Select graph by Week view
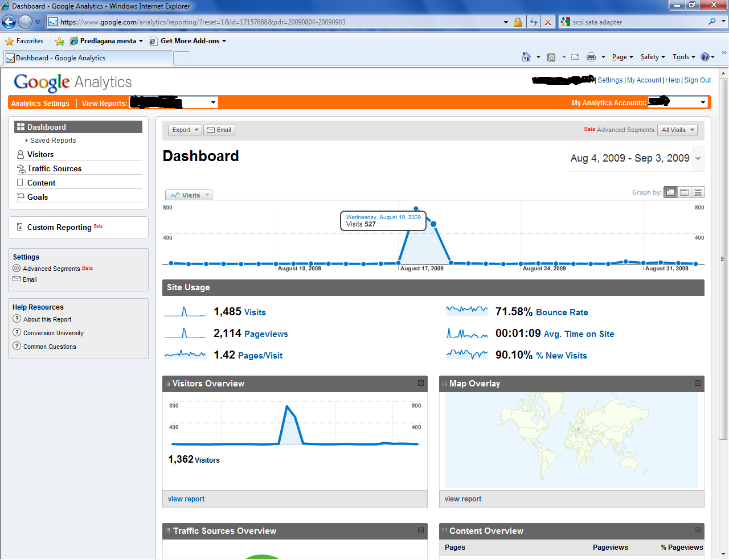The width and height of the screenshot is (729, 560). click(685, 192)
